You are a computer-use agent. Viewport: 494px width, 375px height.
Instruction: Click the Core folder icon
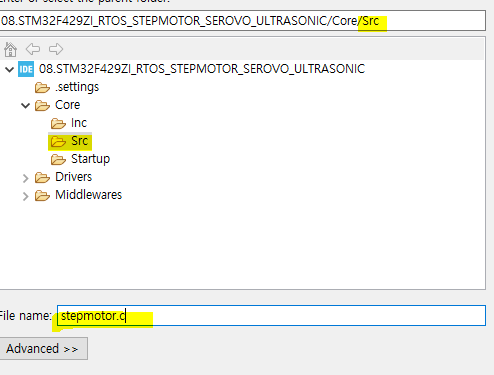pyautogui.click(x=42, y=106)
